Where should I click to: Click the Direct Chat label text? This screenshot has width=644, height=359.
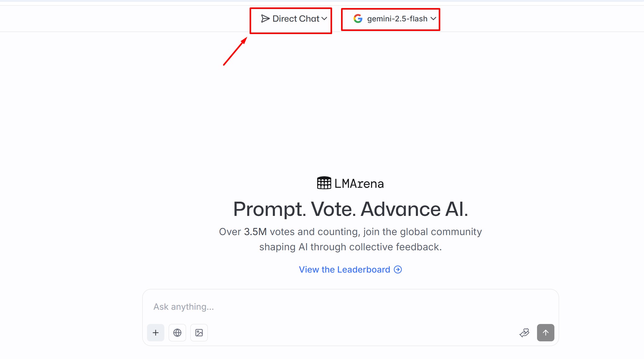point(296,19)
